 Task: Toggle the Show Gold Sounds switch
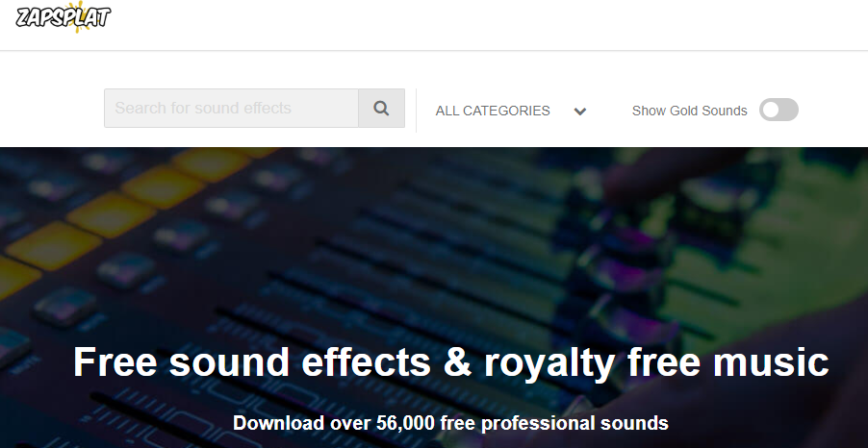pos(779,110)
